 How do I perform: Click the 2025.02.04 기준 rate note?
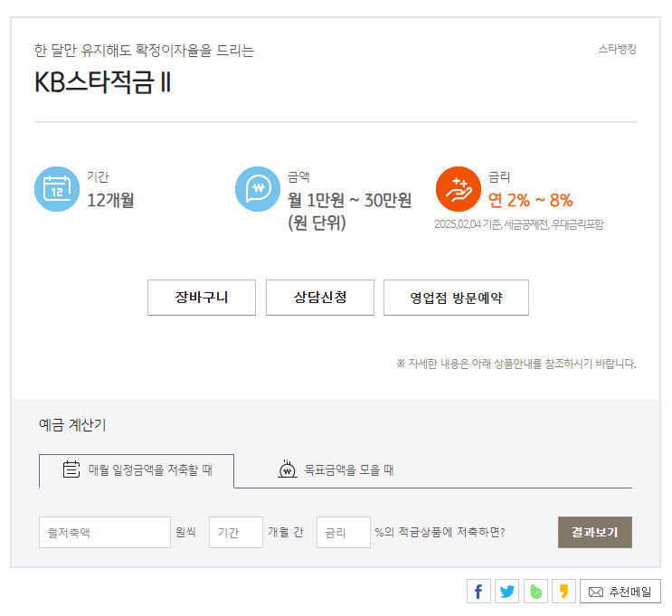519,224
